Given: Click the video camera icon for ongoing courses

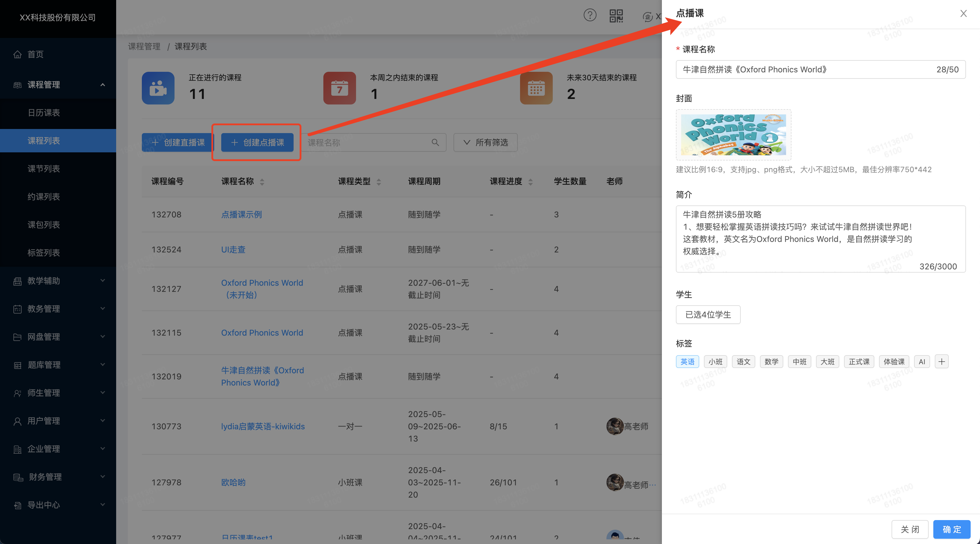Looking at the screenshot, I should (x=158, y=88).
